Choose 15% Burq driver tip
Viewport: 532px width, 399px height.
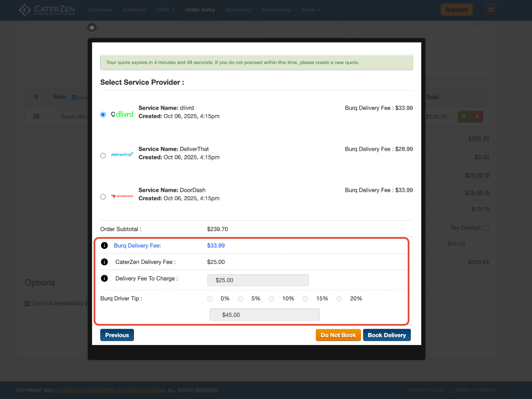(305, 298)
